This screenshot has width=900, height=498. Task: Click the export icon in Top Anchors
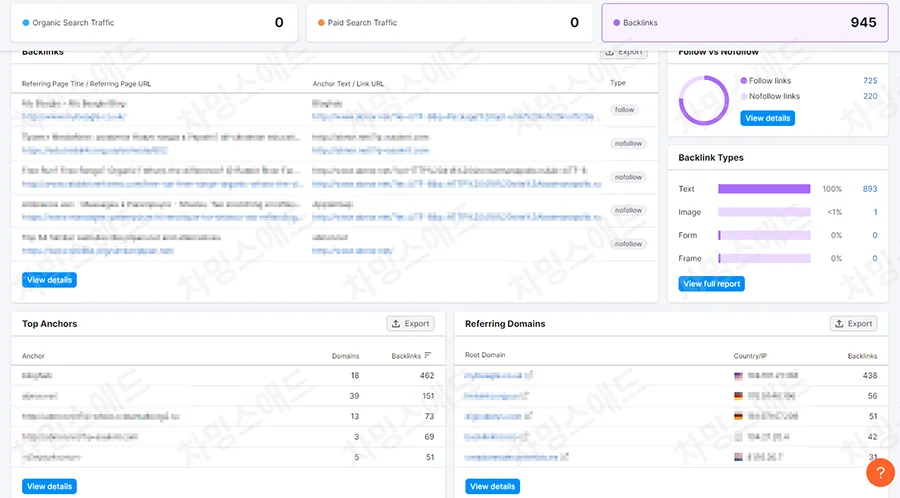tap(397, 324)
